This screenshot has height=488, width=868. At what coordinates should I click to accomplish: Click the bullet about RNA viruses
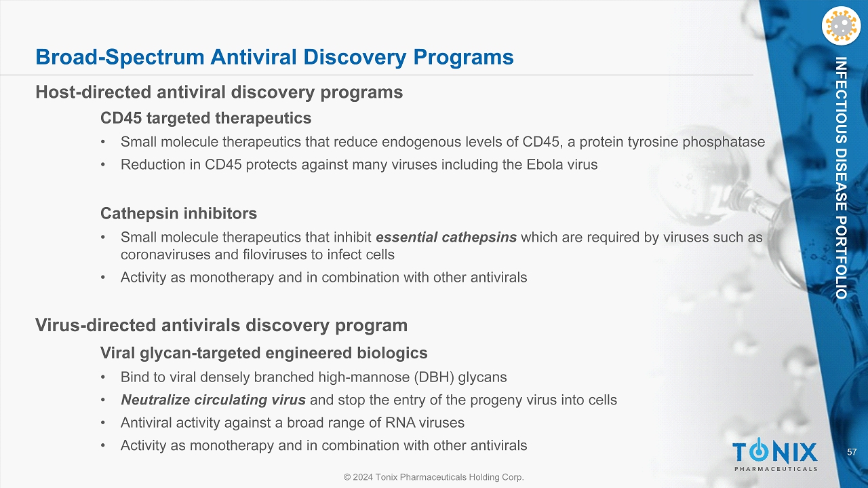[292, 423]
